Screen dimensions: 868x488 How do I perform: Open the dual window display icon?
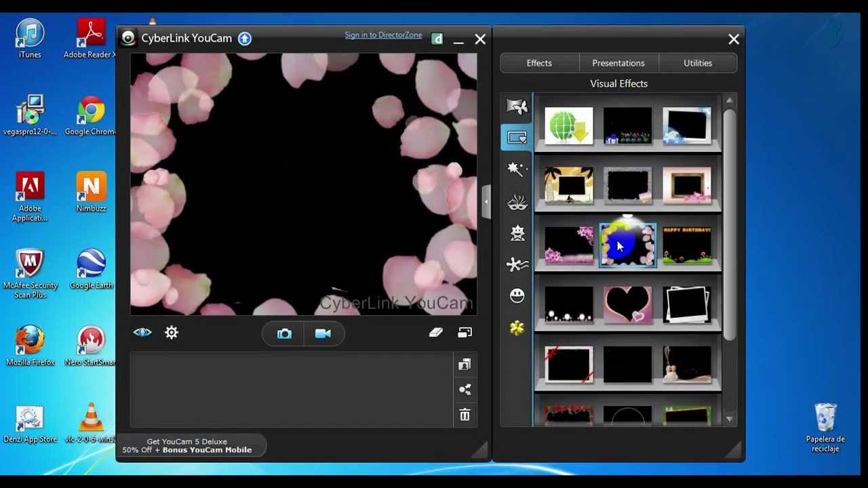tap(465, 332)
